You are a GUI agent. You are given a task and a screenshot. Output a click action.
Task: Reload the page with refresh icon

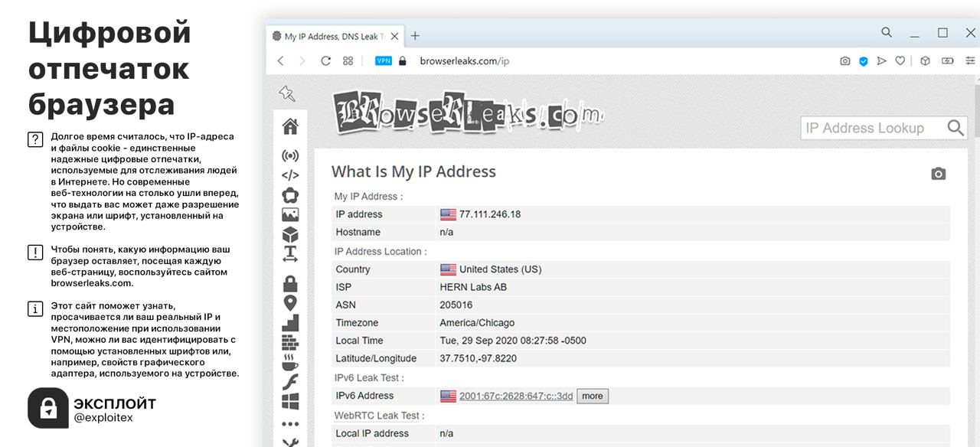325,60
